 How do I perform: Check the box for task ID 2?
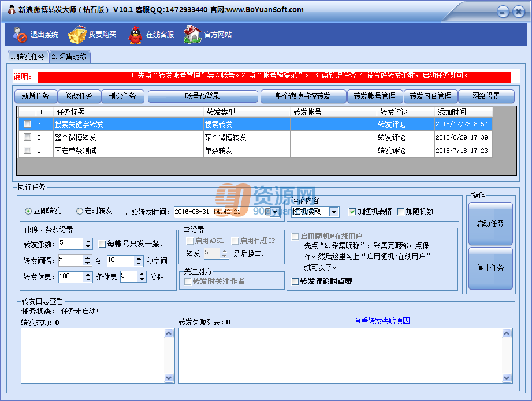tap(28, 137)
